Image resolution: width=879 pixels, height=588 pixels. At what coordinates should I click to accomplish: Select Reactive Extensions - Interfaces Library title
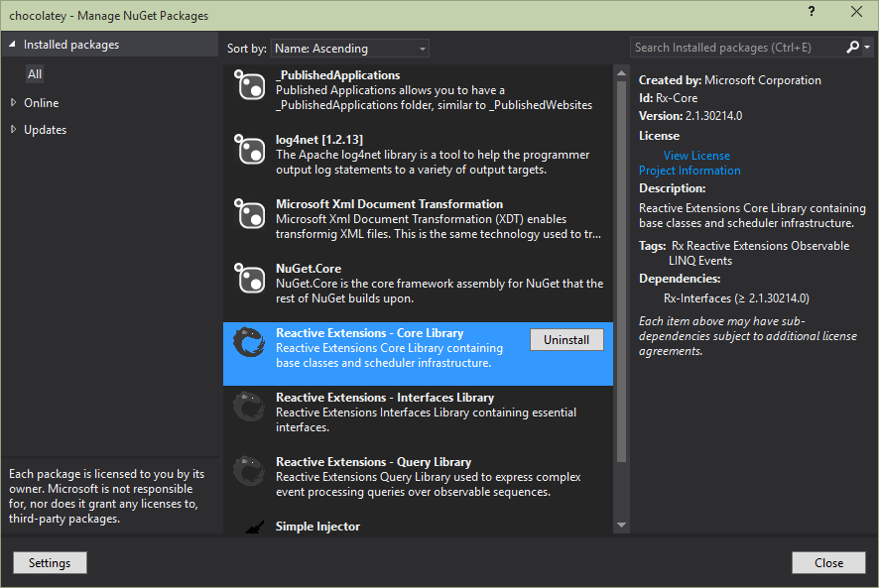point(385,398)
